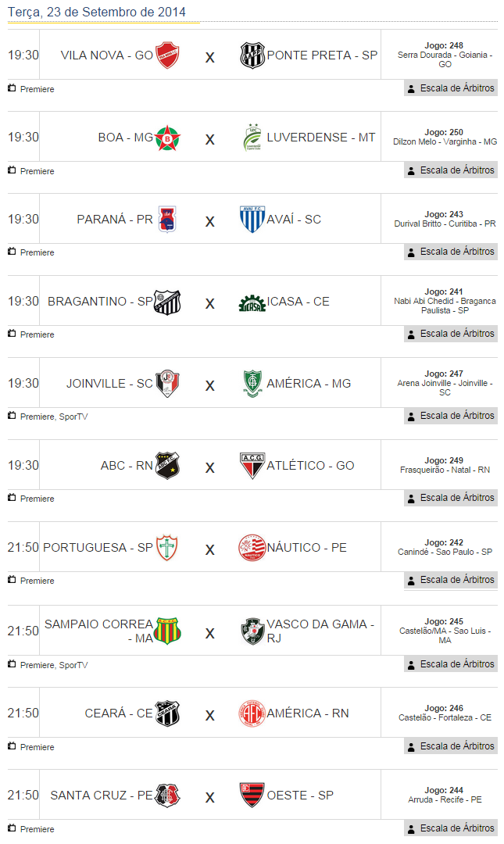The image size is (504, 844).
Task: Click the Boa MG team crest
Action: 166,138
